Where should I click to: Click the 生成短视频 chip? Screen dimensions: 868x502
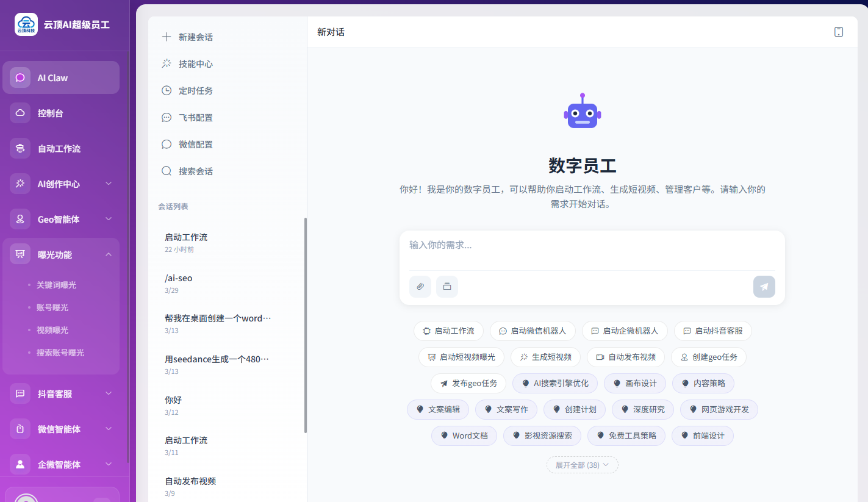pyautogui.click(x=545, y=357)
